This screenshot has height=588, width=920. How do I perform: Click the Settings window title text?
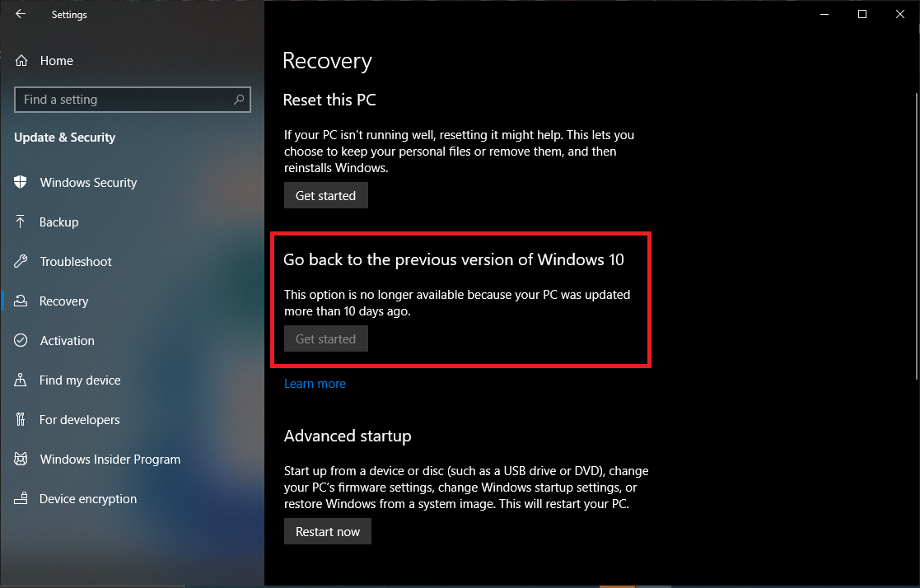69,15
